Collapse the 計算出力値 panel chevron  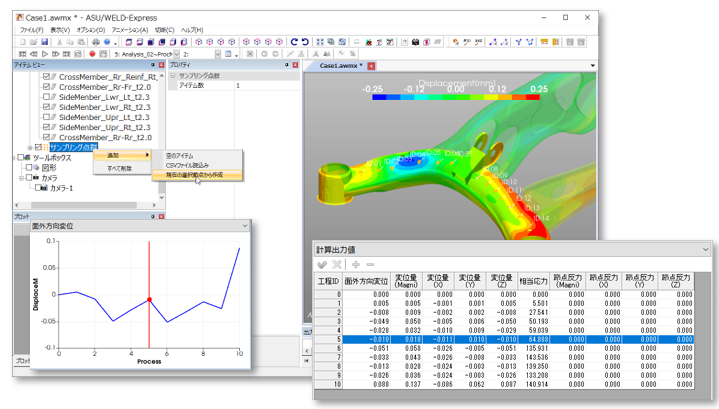click(x=705, y=249)
